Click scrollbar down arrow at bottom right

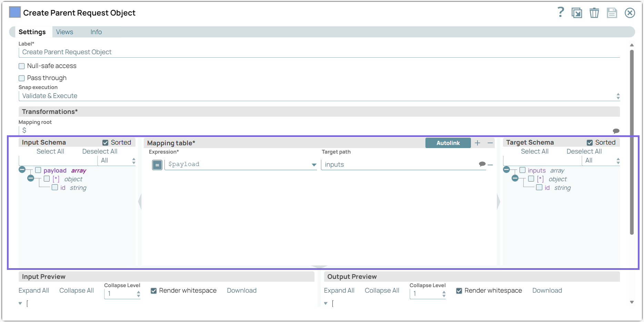coord(632,302)
